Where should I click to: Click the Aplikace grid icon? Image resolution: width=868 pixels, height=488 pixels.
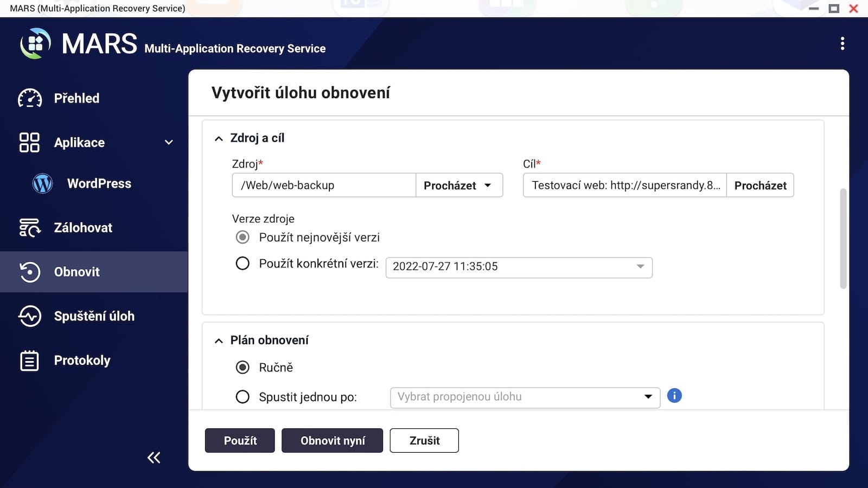pos(29,143)
